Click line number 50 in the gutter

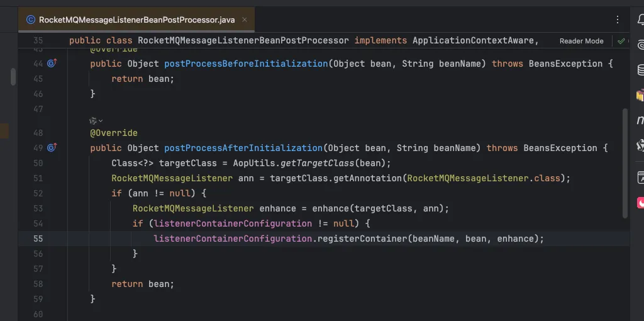click(38, 163)
